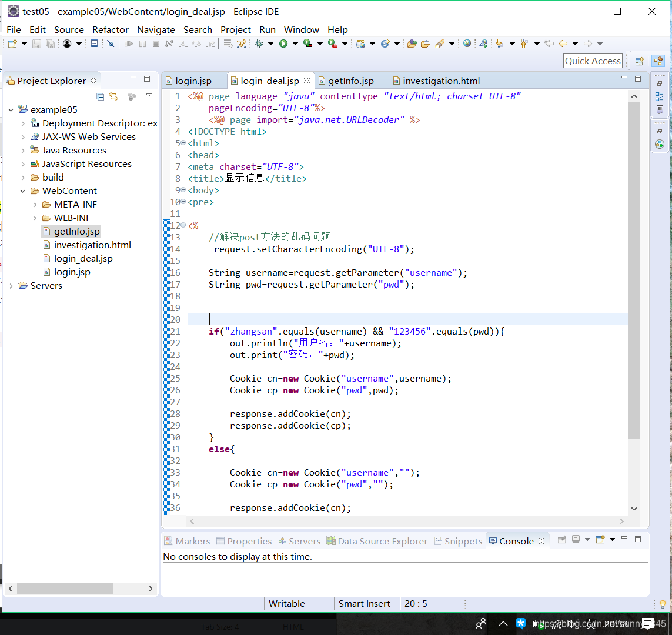
Task: Click the Skip All Breakpoints icon
Action: [111, 44]
